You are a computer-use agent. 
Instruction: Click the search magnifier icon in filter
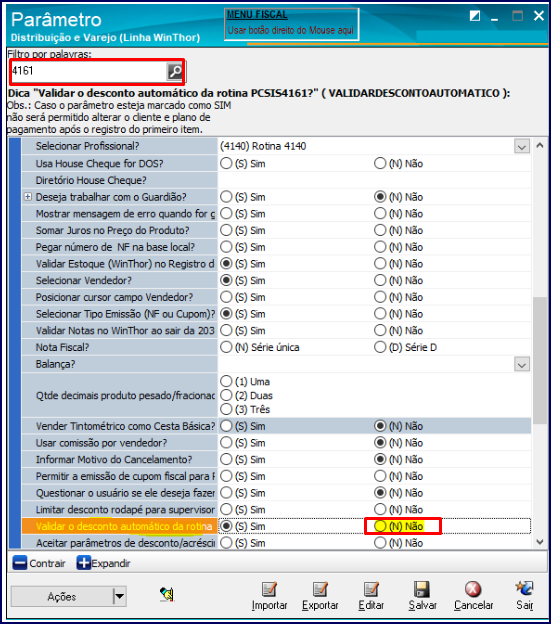tap(175, 72)
